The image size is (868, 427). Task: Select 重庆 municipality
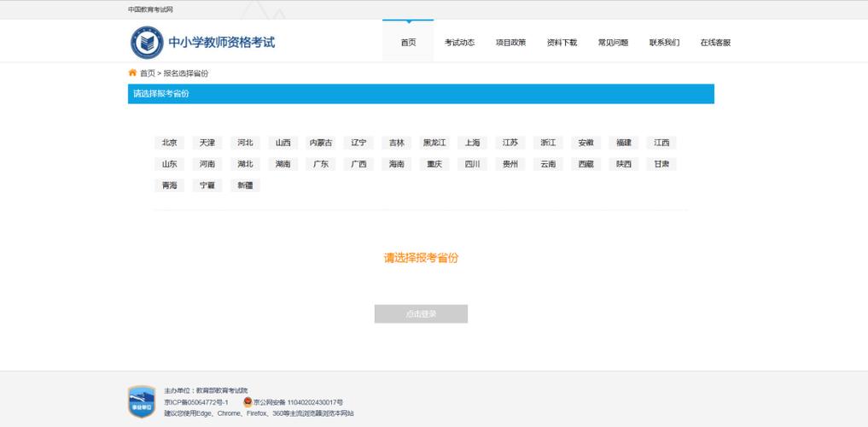point(434,164)
